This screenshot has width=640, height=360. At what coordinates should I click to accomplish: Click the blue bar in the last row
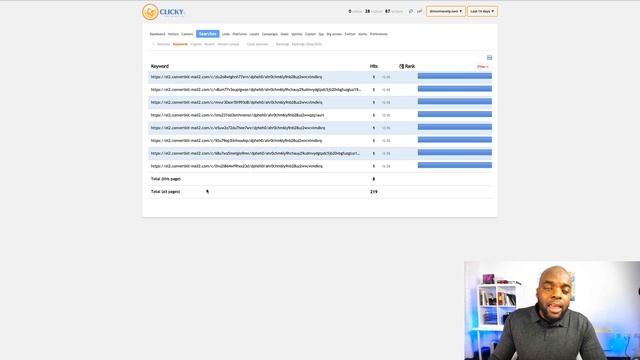tap(455, 165)
